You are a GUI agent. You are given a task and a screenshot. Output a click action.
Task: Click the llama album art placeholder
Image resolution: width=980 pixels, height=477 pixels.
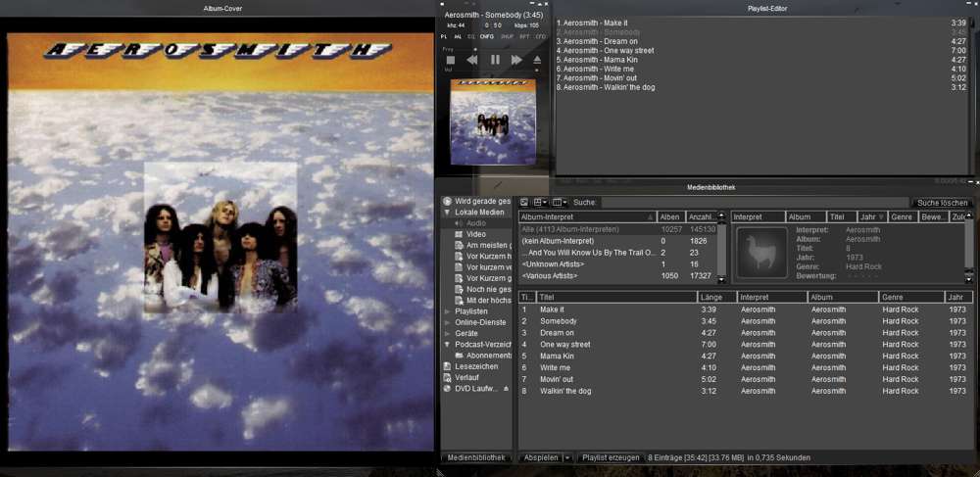click(x=761, y=253)
